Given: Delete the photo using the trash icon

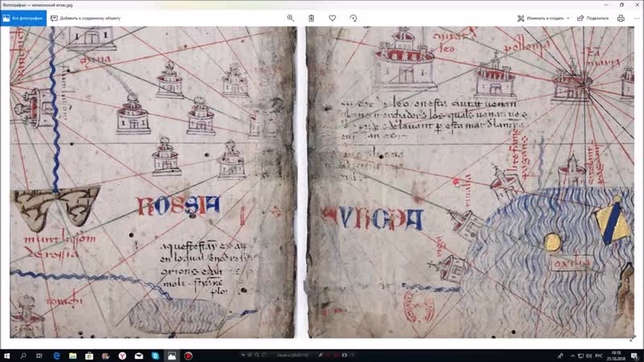Looking at the screenshot, I should click(x=312, y=18).
